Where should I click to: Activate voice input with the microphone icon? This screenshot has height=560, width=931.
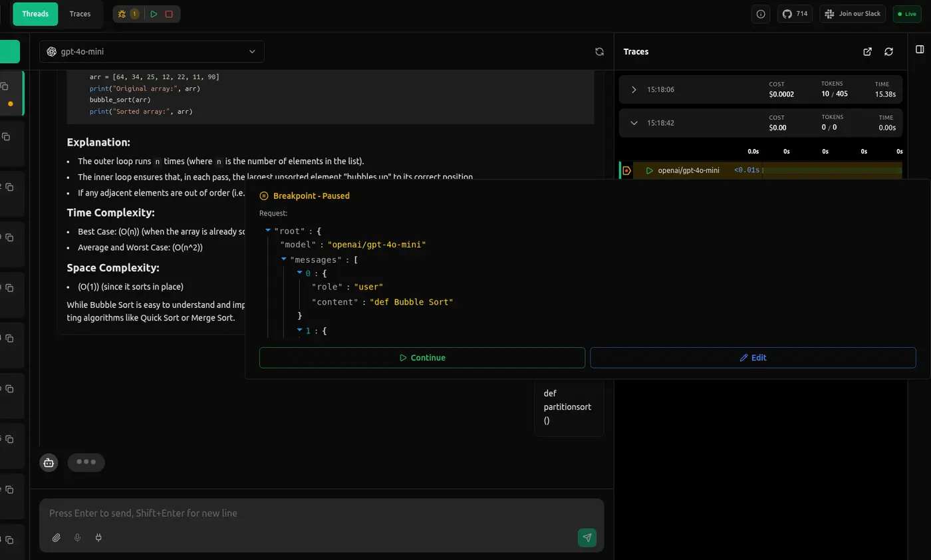pyautogui.click(x=77, y=537)
